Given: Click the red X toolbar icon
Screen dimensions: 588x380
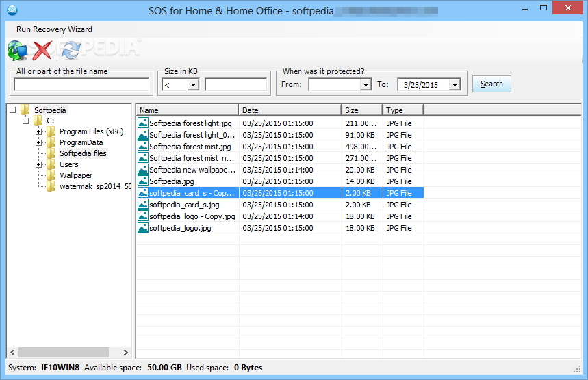Looking at the screenshot, I should click(42, 50).
